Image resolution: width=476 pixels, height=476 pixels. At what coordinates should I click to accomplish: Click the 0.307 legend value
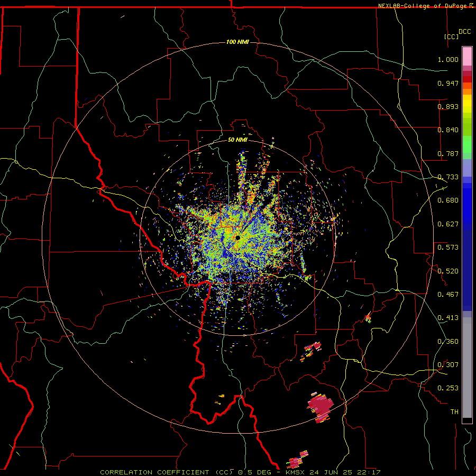point(448,365)
